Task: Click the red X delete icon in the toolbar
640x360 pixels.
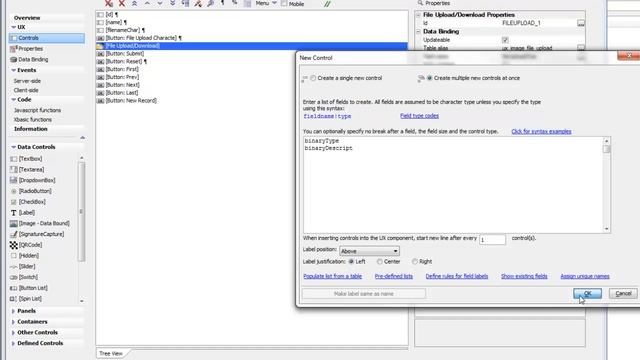Action: tap(122, 3)
